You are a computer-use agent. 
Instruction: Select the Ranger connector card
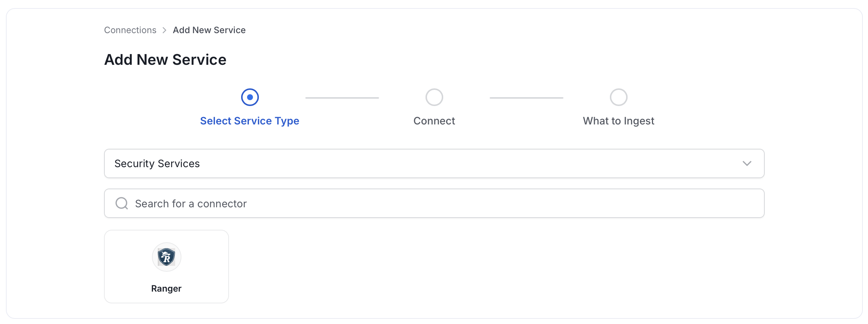point(166,267)
